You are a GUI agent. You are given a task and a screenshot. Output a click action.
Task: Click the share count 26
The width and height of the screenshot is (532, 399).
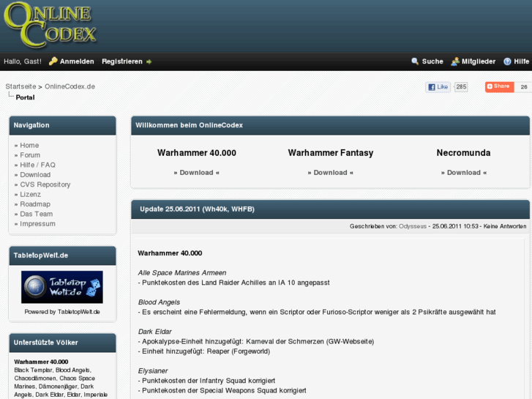tap(523, 87)
